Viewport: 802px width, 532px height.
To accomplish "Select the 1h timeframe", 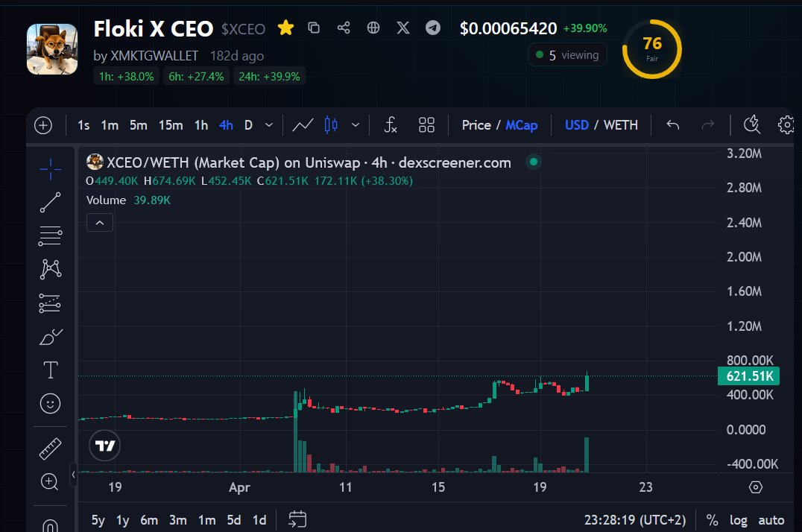I will 201,125.
